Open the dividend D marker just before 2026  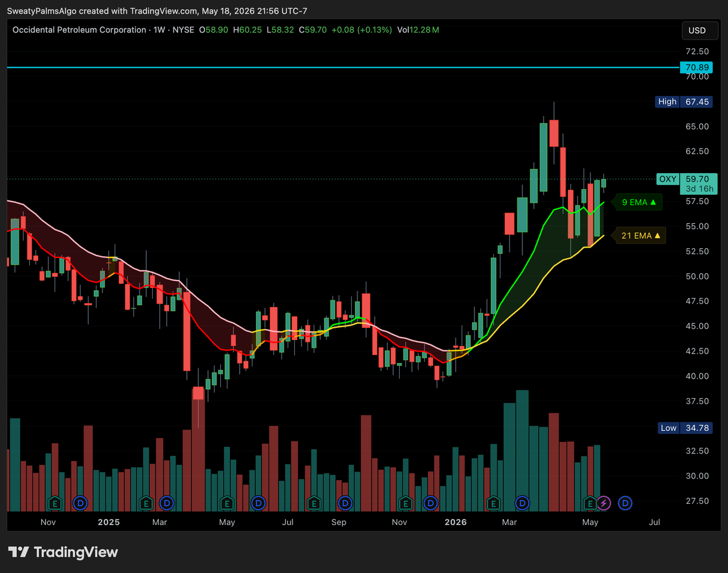pos(431,503)
